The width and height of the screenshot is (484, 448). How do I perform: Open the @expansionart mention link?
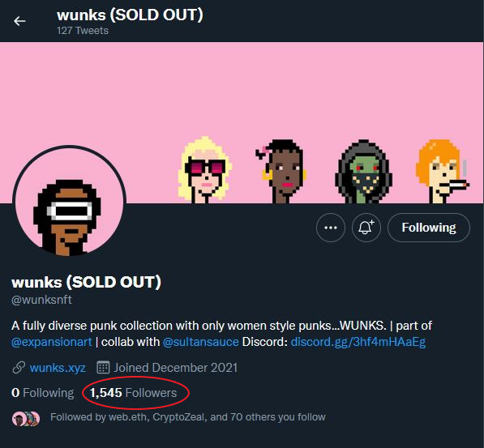[x=52, y=342]
